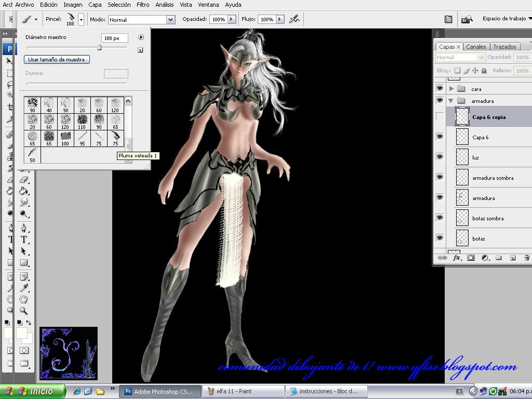The height and width of the screenshot is (399, 532).
Task: Select the Lasso tool
Action: point(9,84)
